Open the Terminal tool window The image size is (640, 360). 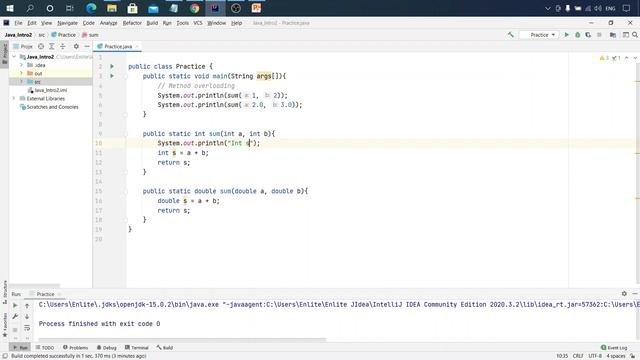pos(136,348)
